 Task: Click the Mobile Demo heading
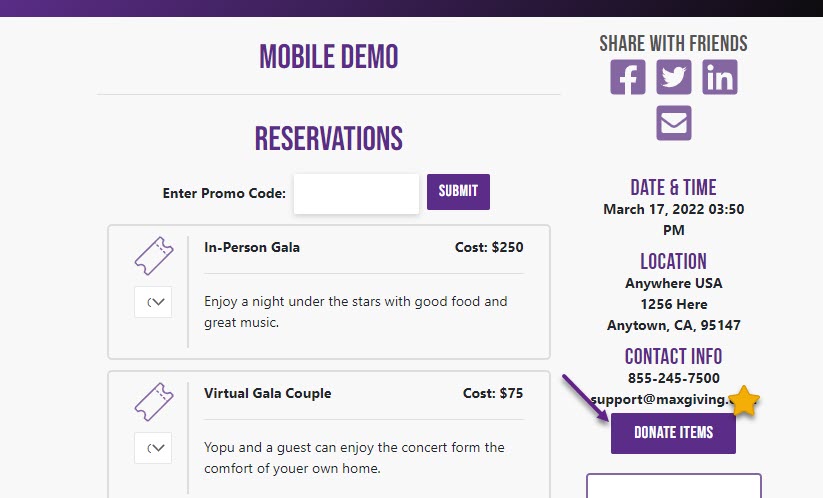[329, 57]
